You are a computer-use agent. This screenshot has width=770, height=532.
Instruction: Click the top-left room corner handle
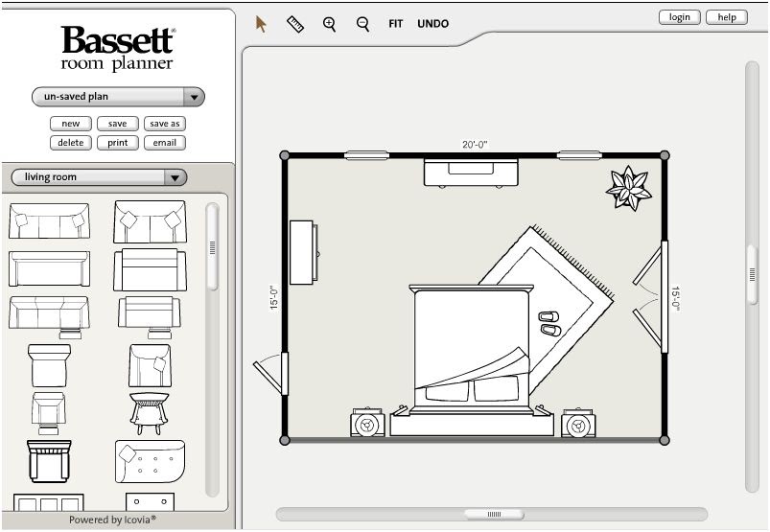click(x=285, y=155)
